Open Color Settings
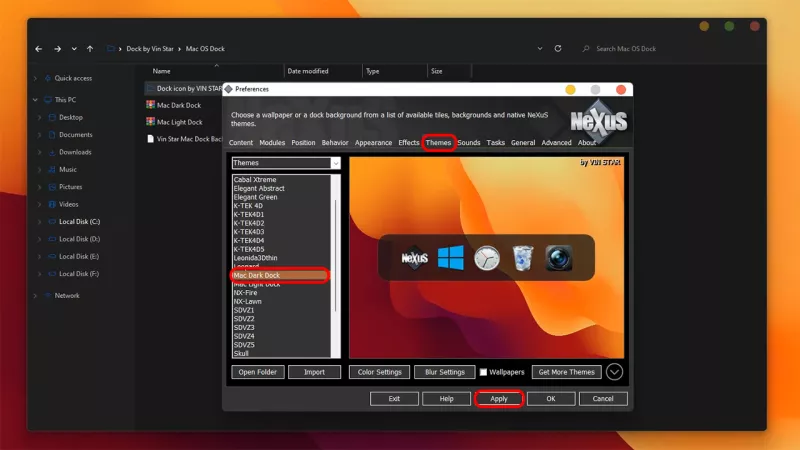This screenshot has width=800, height=450. [380, 372]
